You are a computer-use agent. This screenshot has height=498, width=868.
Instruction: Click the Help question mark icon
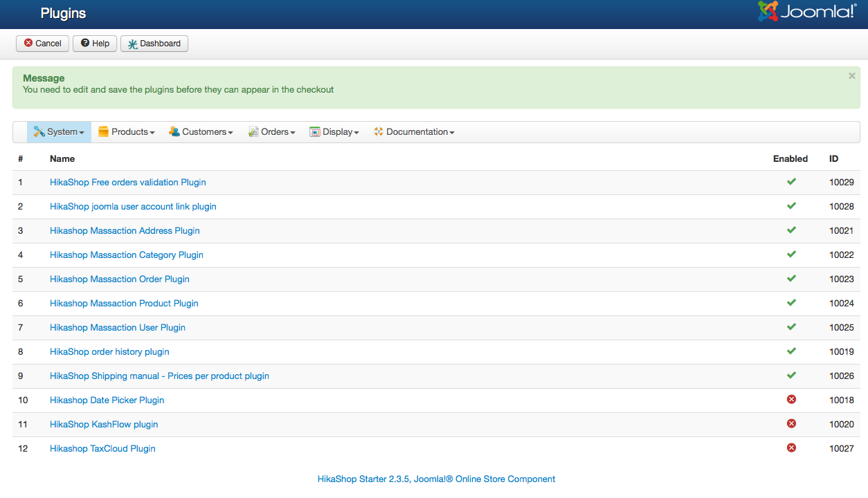coord(85,43)
